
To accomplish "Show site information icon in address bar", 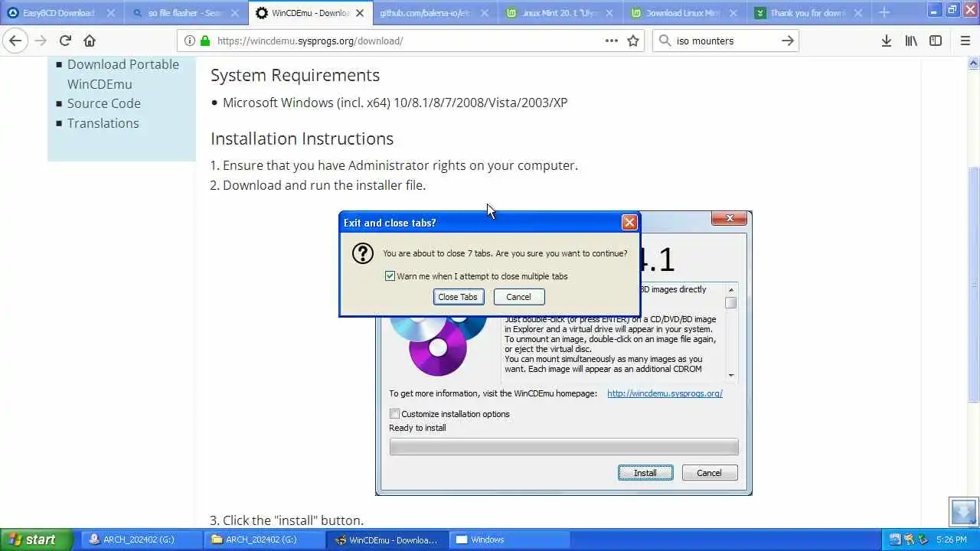I will coord(190,41).
